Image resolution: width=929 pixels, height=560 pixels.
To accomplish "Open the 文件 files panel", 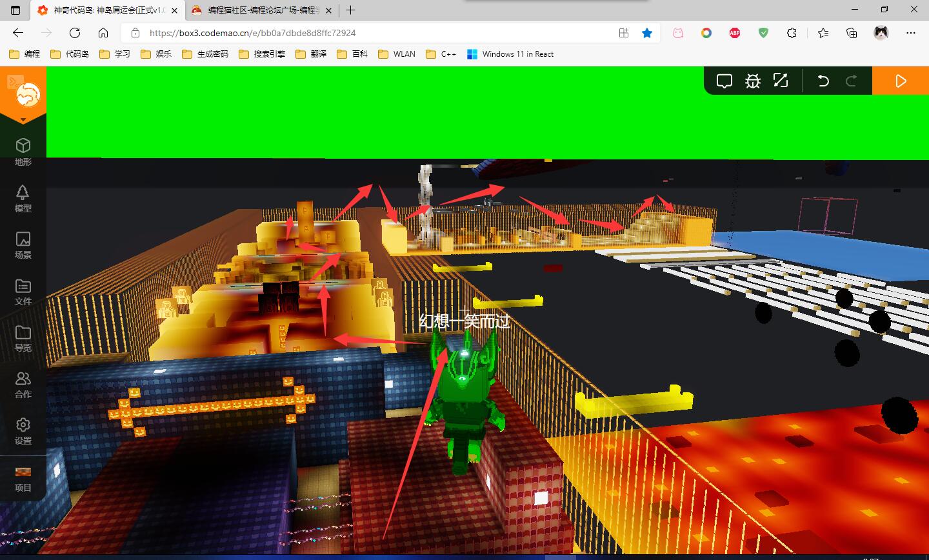I will (23, 292).
